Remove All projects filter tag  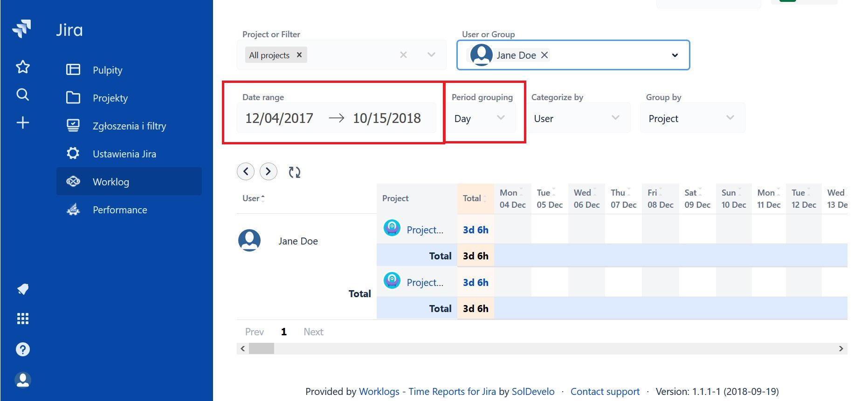point(299,55)
